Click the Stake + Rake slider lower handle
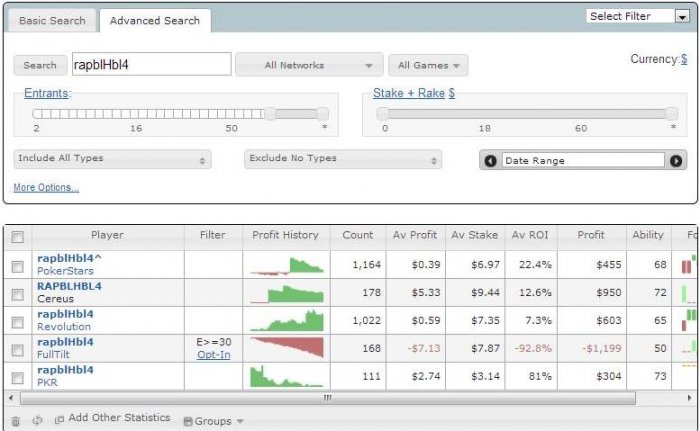 click(x=383, y=114)
